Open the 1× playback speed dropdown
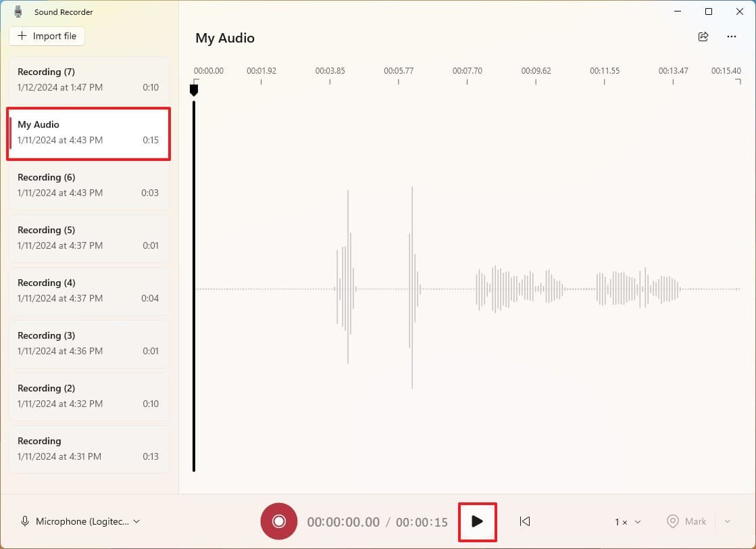Screen dimensions: 756x549 point(628,521)
